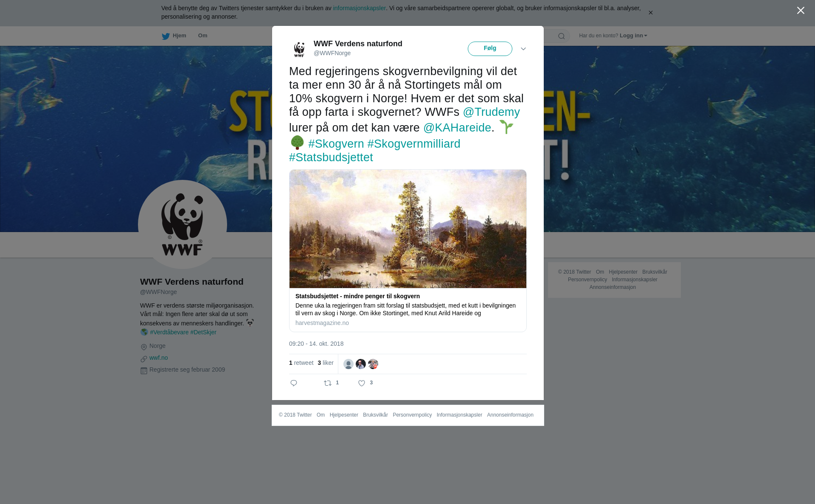Click the search magnifier icon
The width and height of the screenshot is (815, 504).
point(562,36)
